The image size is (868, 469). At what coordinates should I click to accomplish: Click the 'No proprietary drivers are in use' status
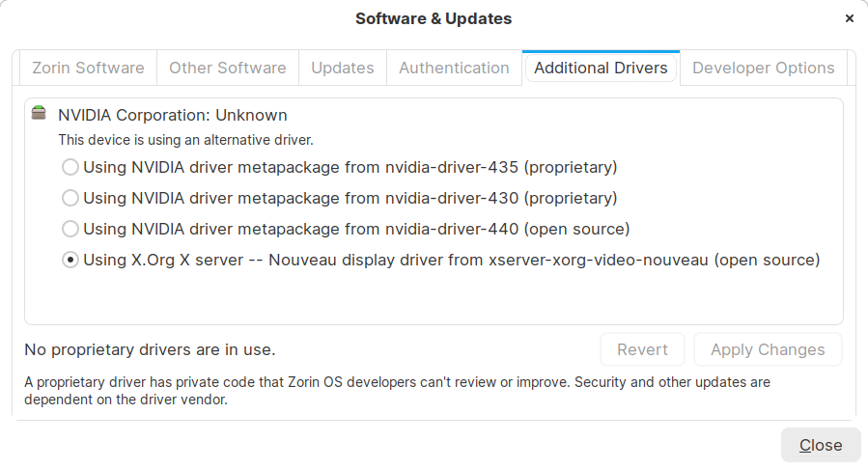click(x=150, y=349)
